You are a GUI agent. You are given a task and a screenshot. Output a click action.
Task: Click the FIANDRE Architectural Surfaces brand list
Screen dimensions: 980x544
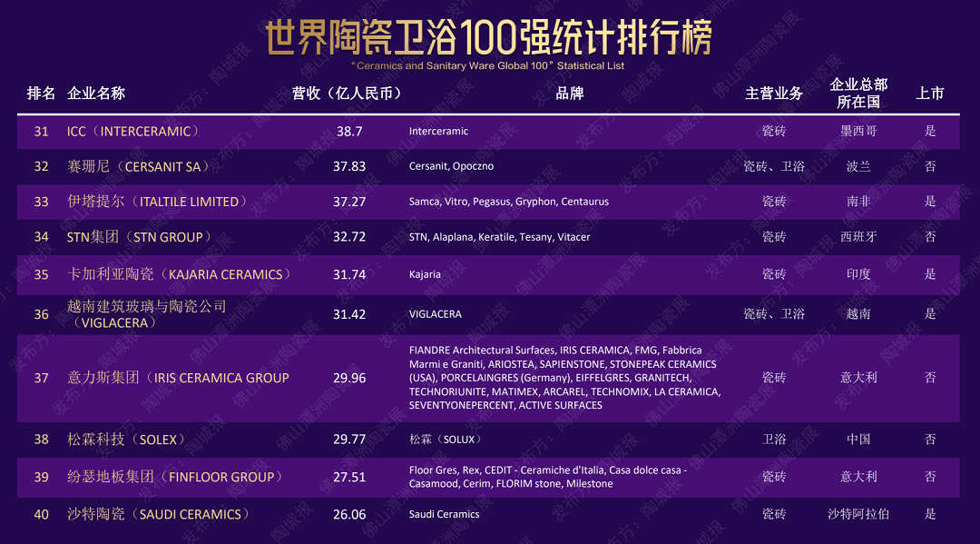pyautogui.click(x=565, y=378)
